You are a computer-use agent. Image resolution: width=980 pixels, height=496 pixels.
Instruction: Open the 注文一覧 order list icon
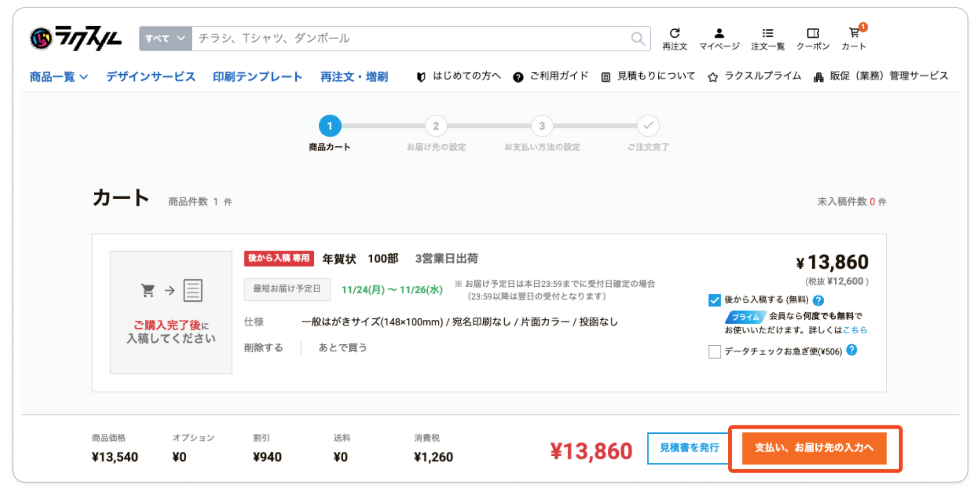click(x=768, y=38)
